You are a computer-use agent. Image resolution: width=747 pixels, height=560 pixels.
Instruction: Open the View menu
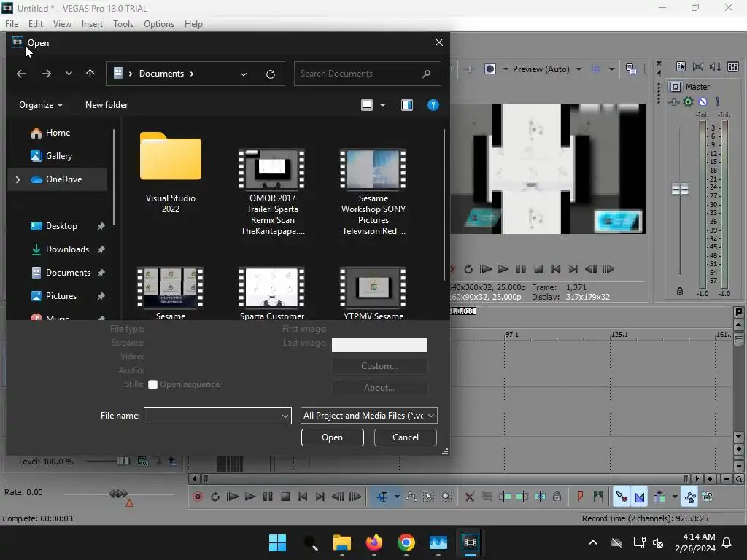[62, 24]
